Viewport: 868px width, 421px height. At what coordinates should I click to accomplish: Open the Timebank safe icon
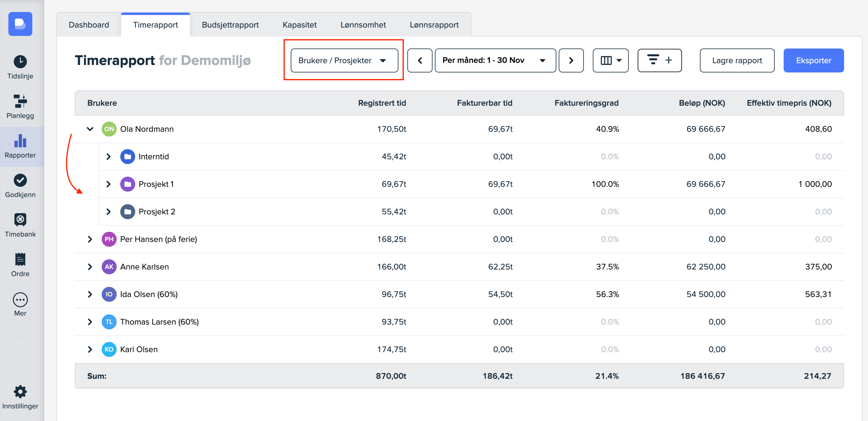pyautogui.click(x=20, y=220)
